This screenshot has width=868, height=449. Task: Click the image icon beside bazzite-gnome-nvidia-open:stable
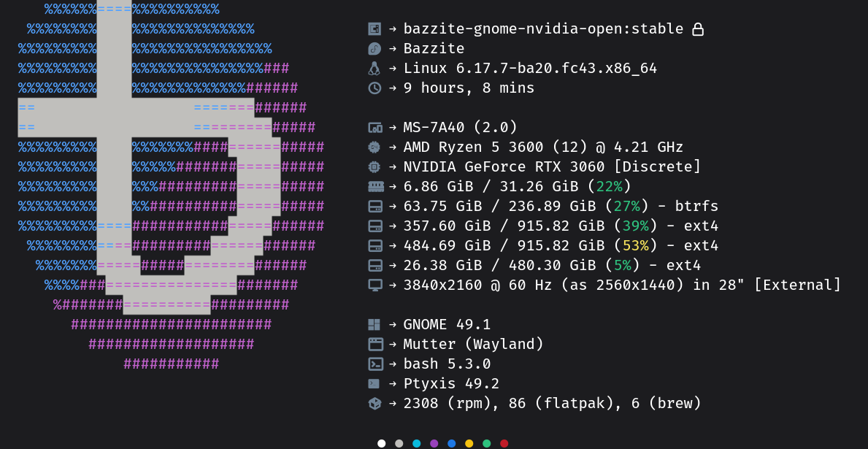tap(375, 28)
